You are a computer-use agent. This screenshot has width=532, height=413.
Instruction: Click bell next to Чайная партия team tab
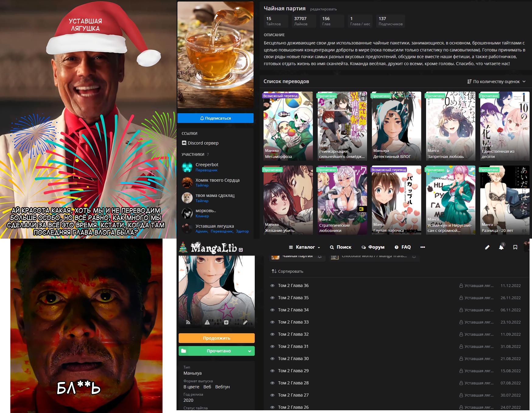point(320,257)
